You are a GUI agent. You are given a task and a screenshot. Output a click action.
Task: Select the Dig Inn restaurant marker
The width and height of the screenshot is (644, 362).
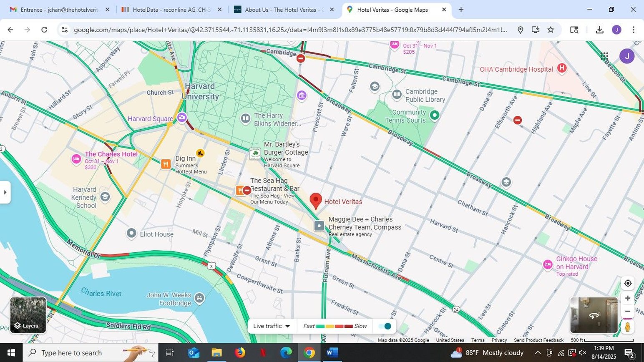[x=166, y=164]
